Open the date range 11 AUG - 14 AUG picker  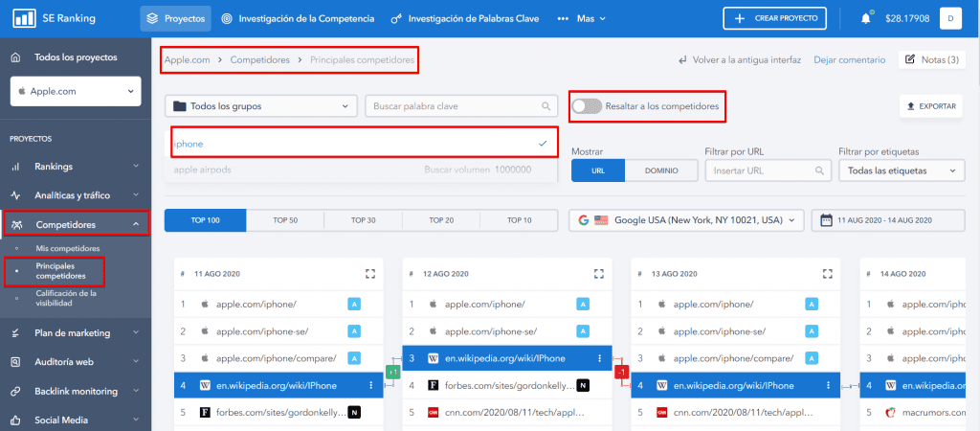[x=887, y=220]
